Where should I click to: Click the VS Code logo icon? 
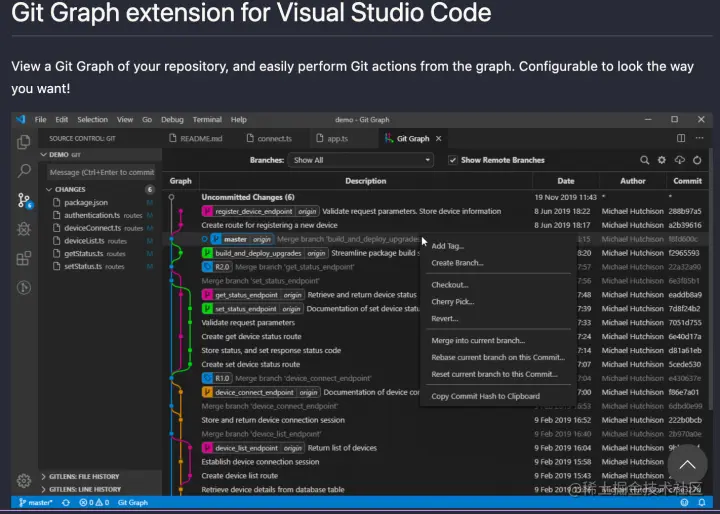coord(21,119)
